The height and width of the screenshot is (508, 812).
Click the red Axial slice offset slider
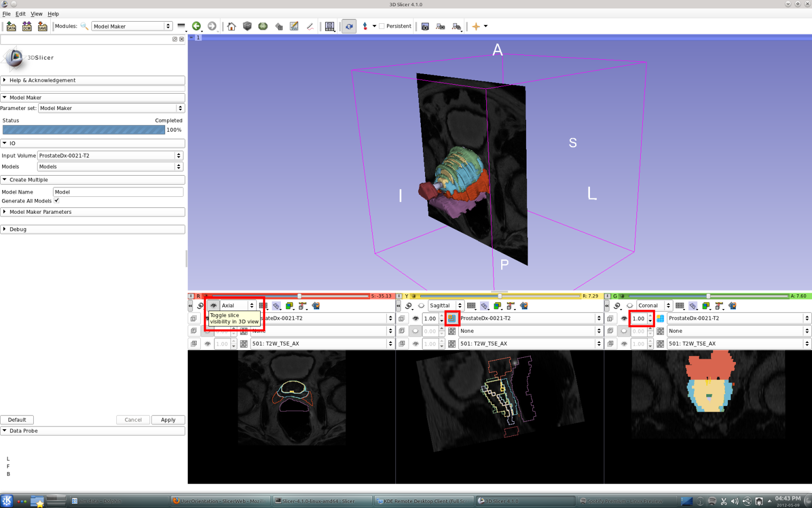click(x=290, y=296)
